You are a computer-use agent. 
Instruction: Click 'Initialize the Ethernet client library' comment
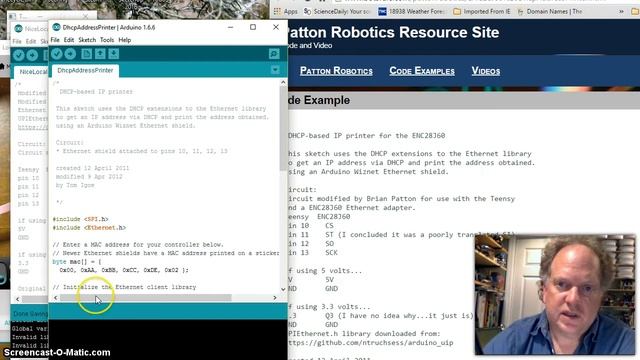pyautogui.click(x=124, y=287)
